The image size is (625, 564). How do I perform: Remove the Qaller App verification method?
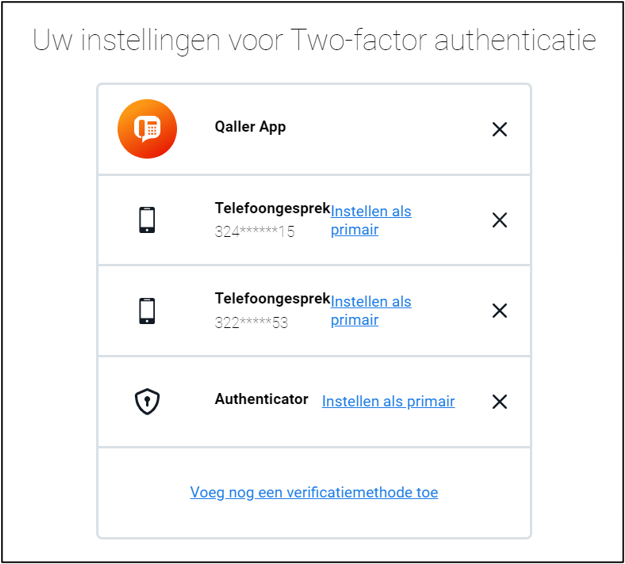click(499, 129)
